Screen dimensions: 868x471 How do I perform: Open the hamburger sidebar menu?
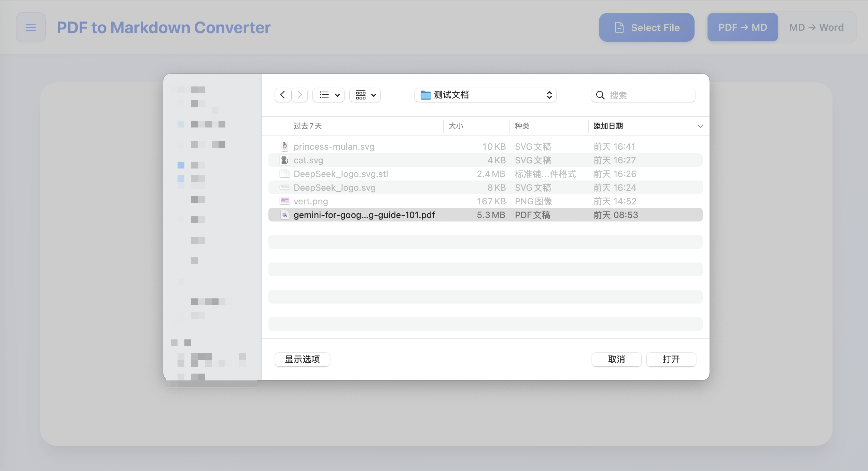pos(31,27)
